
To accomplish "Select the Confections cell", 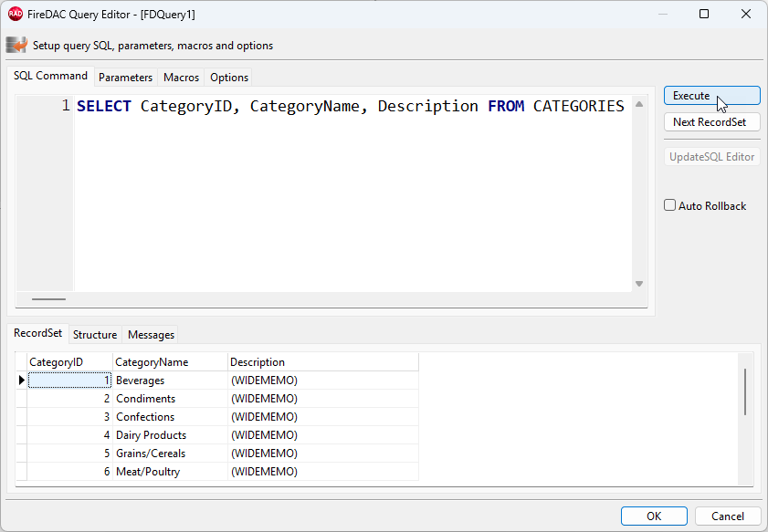I will coord(170,417).
